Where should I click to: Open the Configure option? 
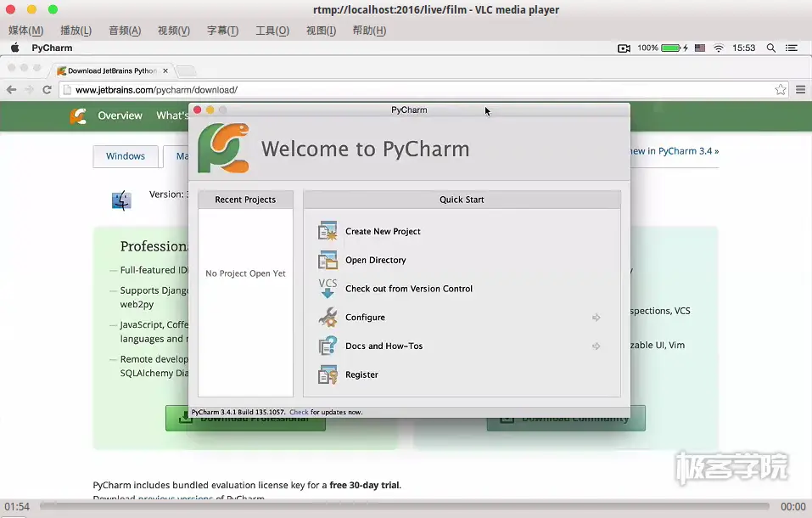point(365,318)
